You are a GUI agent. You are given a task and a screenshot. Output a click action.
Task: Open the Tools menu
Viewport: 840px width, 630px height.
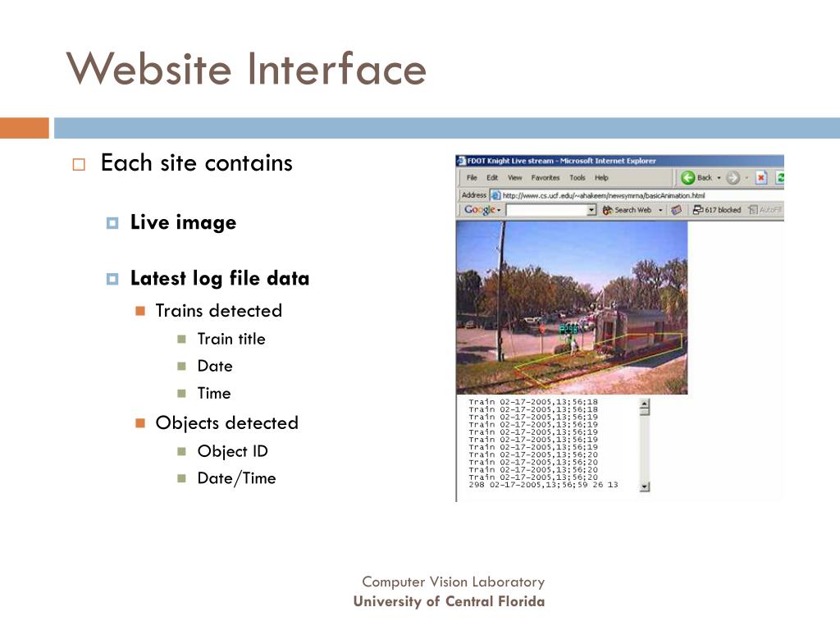pos(577,178)
